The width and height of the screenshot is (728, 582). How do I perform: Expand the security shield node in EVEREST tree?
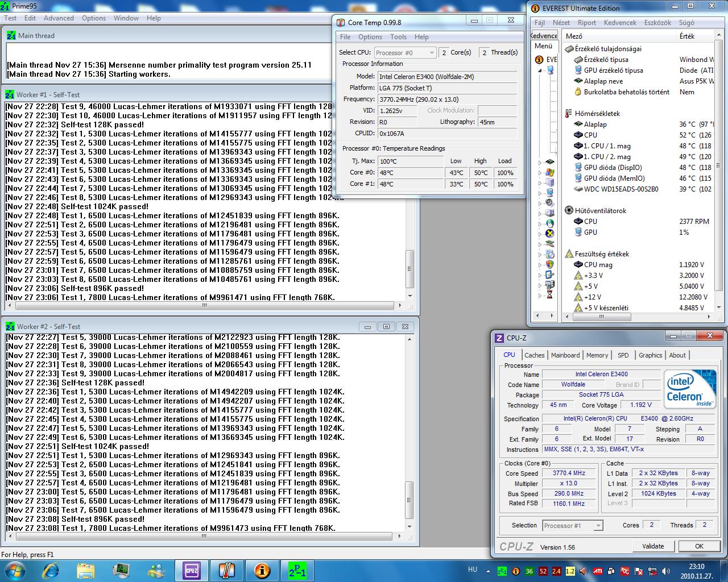(540, 264)
